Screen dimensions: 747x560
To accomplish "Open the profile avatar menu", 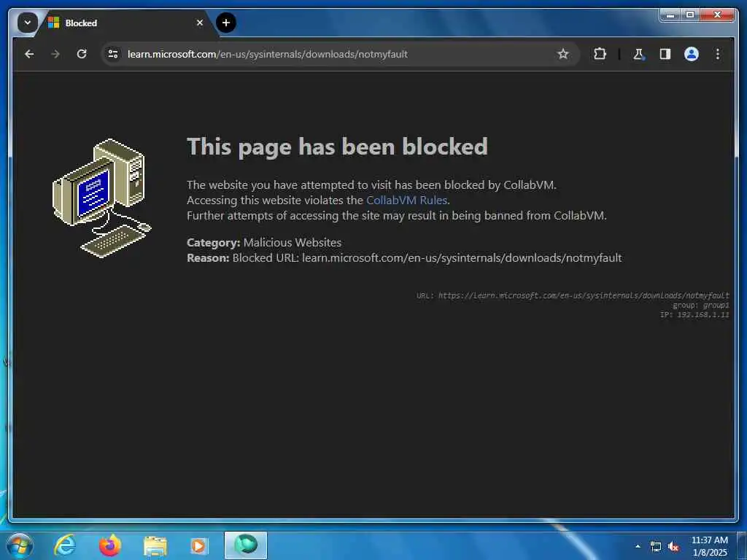I will coord(692,54).
